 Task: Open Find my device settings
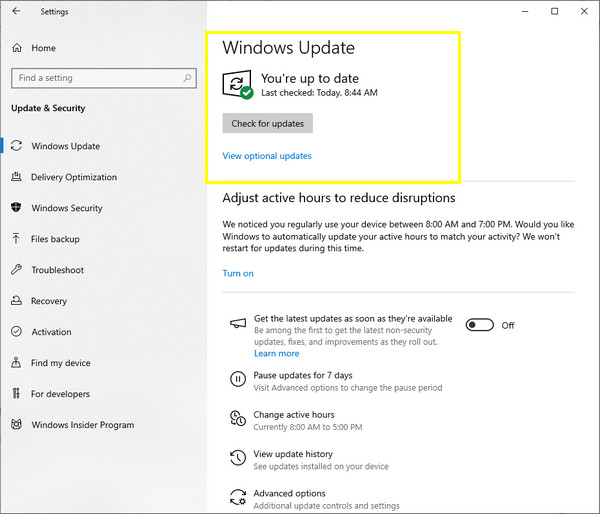(x=60, y=363)
